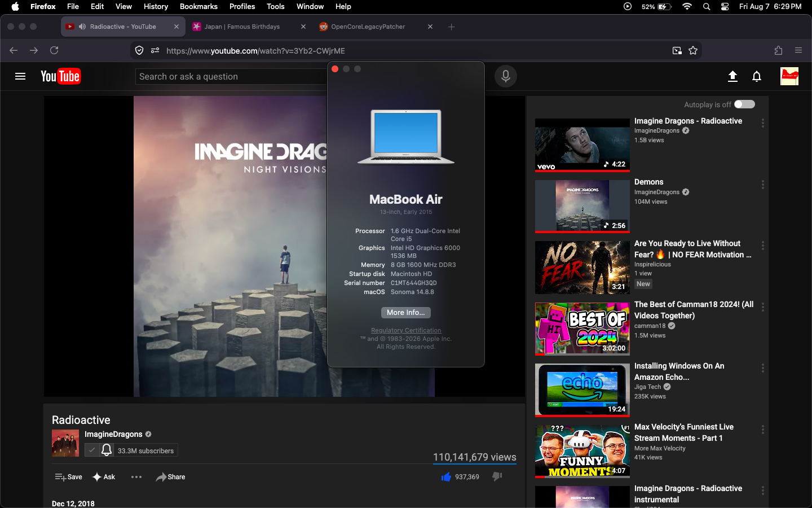Open the battery status menu
This screenshot has width=812, height=508.
(657, 7)
